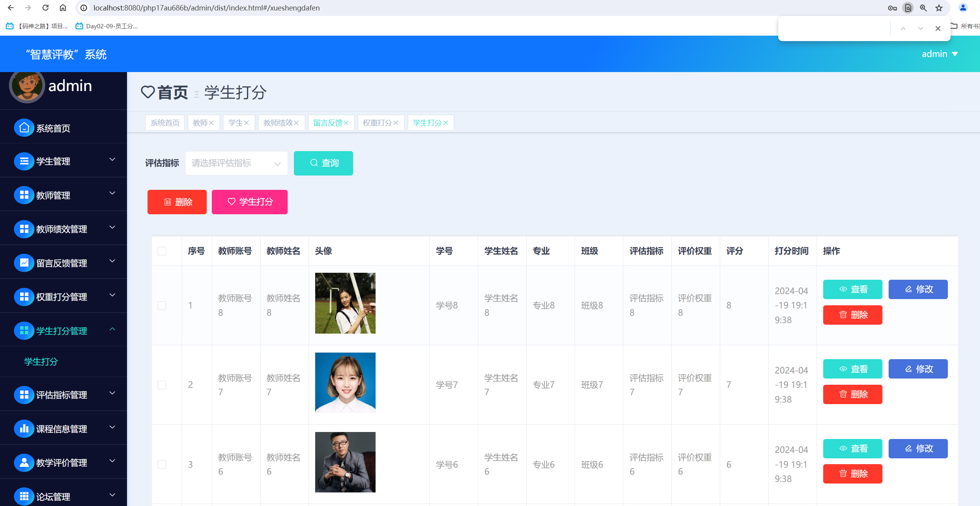This screenshot has height=506, width=980.
Task: Click the 论坛管理 grid icon
Action: click(24, 496)
